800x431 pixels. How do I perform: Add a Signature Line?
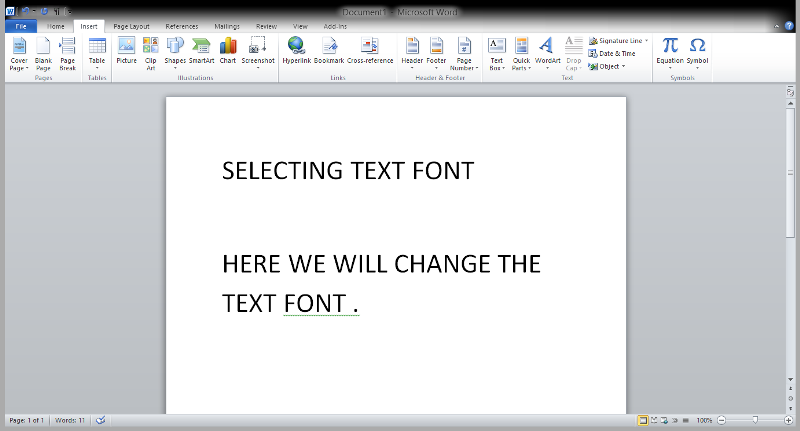click(x=618, y=40)
